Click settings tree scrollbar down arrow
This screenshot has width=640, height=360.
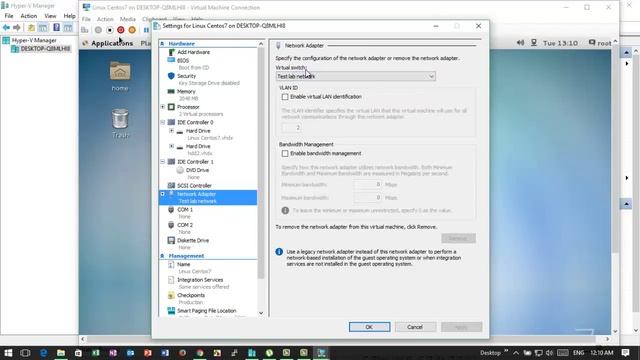click(261, 313)
